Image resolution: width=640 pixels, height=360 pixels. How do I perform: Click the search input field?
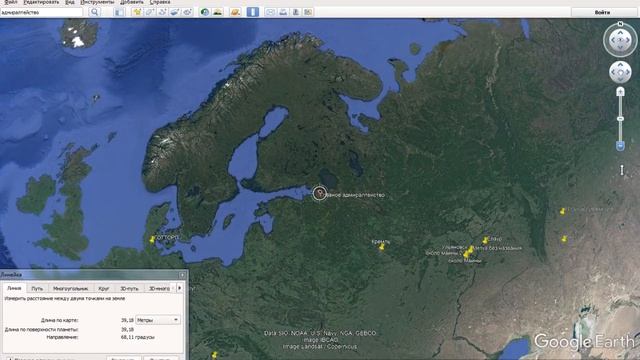41,12
